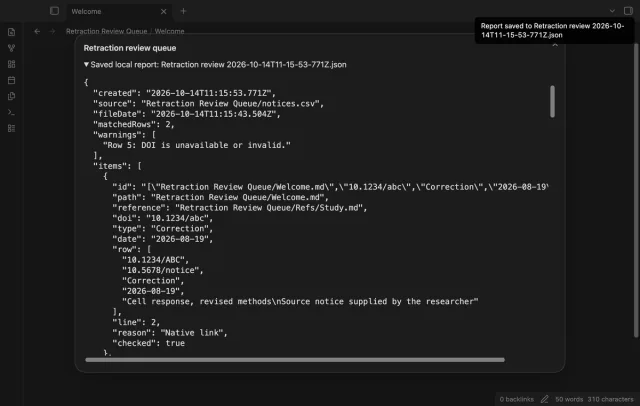Click the 50 words status entry
This screenshot has height=406, width=640.
[x=569, y=399]
